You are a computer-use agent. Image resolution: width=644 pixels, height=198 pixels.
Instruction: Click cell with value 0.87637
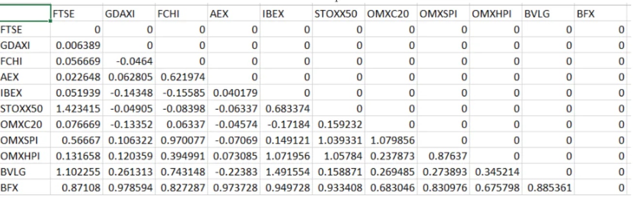pyautogui.click(x=443, y=156)
